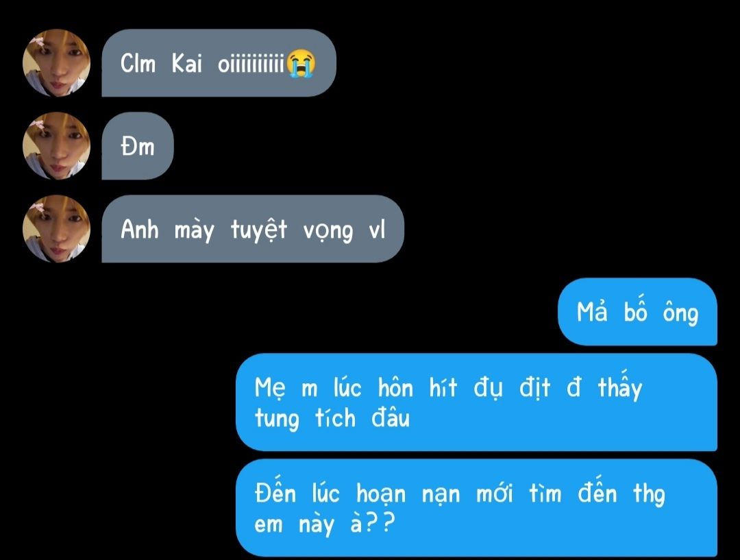The image size is (740, 560).
Task: Select the "Clm Kai oiiiiiiiiii" message bubble
Action: pyautogui.click(x=219, y=63)
